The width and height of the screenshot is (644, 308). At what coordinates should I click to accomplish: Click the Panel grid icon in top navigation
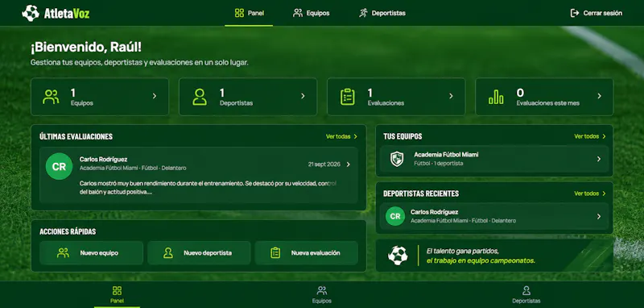pyautogui.click(x=239, y=13)
